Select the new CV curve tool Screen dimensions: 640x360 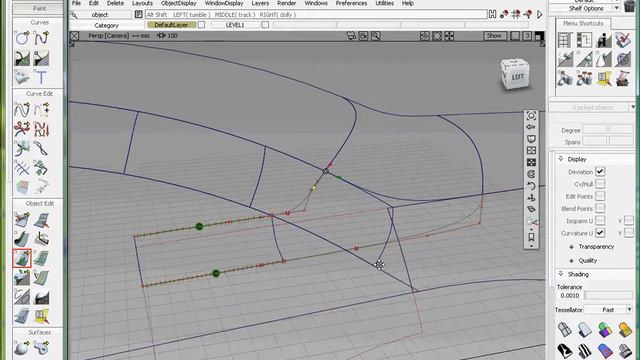41,38
